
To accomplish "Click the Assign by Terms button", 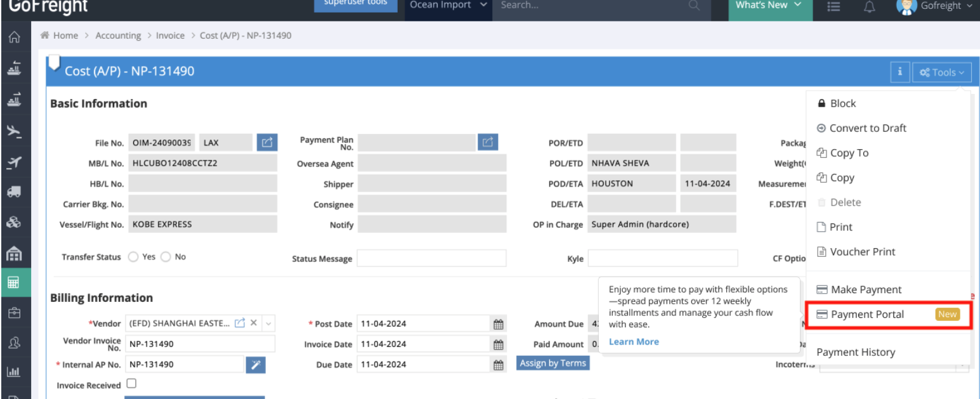I will (552, 363).
